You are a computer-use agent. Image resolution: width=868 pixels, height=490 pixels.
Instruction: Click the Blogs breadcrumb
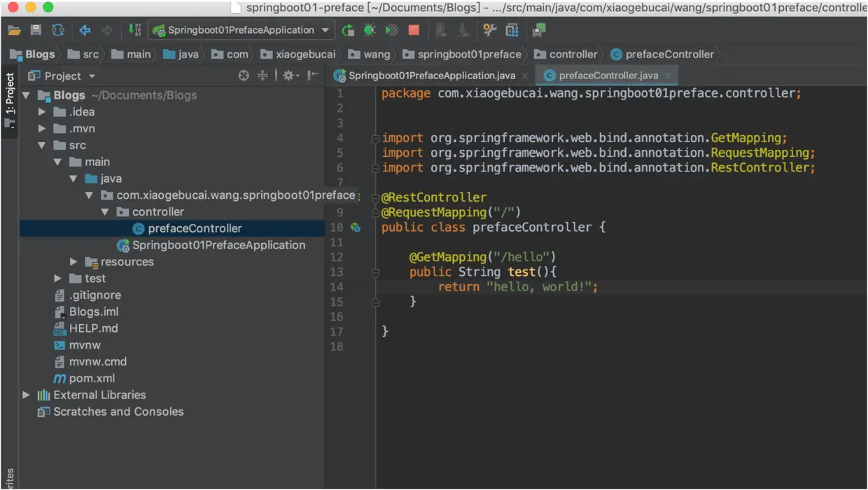coord(32,55)
